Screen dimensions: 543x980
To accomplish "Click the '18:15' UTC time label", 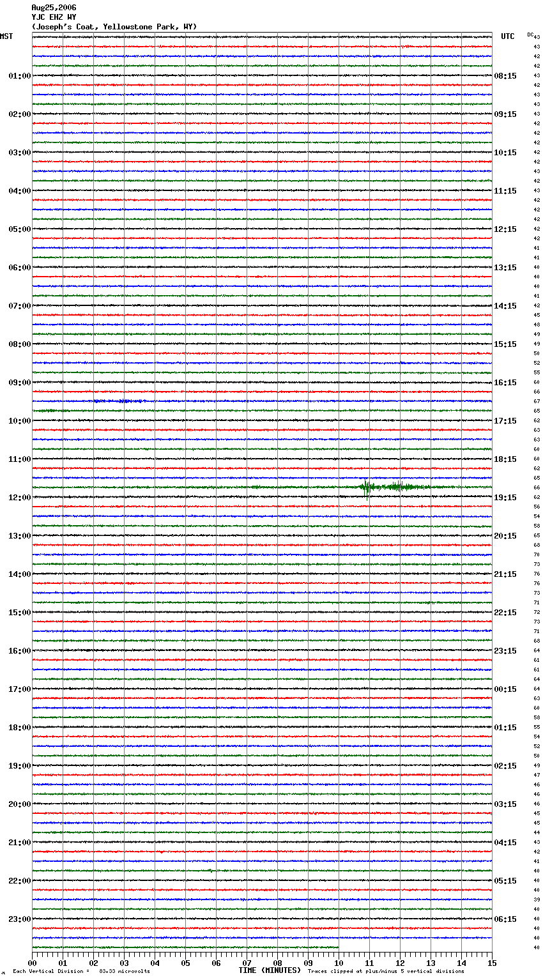I will coord(505,459).
